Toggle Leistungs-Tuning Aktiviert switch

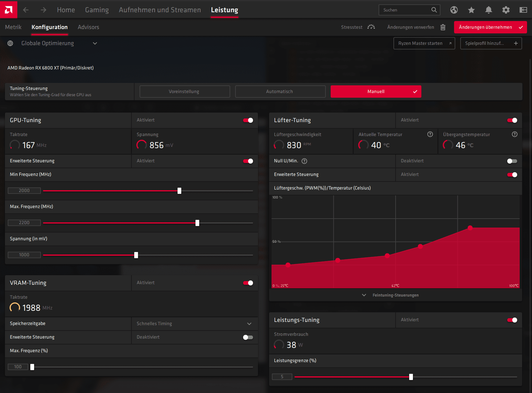512,320
